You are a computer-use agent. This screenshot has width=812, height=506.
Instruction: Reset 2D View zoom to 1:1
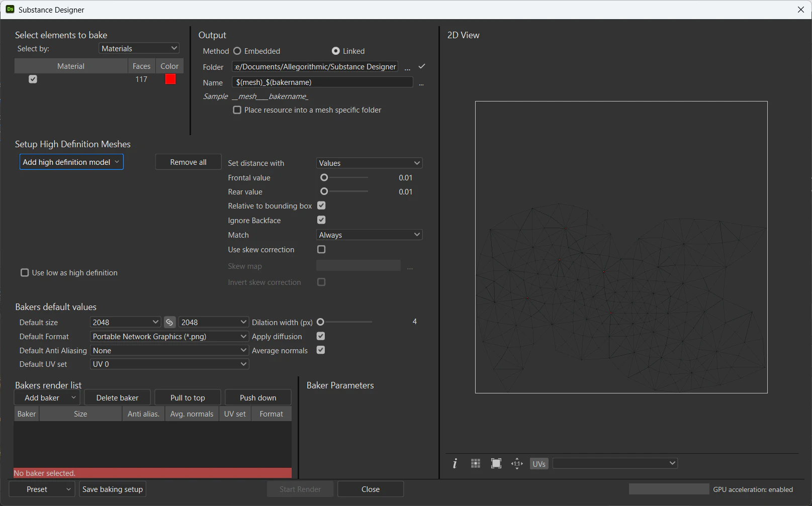click(x=517, y=463)
